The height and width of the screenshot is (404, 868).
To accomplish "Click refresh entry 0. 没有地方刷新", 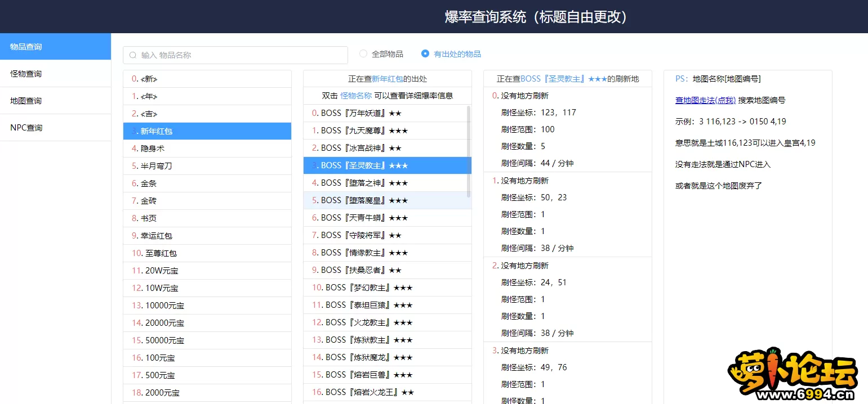I will pyautogui.click(x=520, y=96).
